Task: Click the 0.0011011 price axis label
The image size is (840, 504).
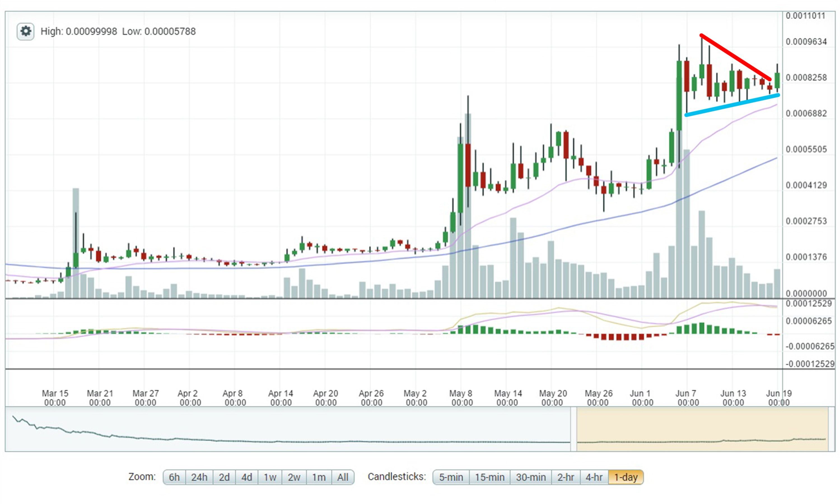Action: 805,16
